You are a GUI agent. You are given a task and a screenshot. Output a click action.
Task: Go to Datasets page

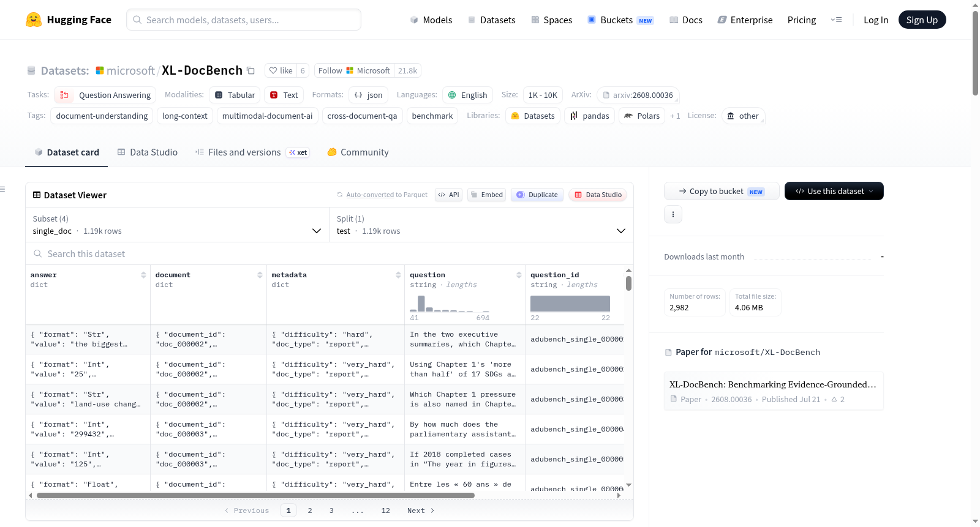click(x=492, y=20)
